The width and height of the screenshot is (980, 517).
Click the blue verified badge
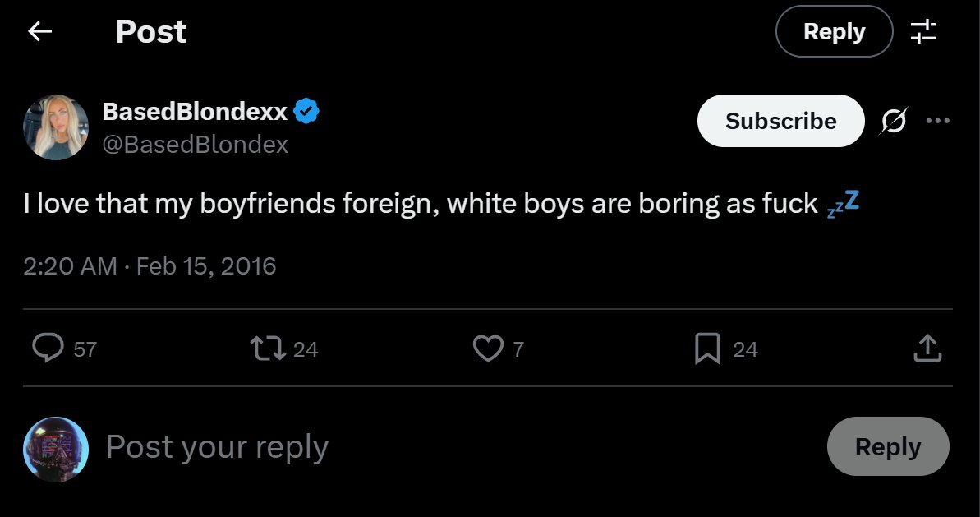point(307,111)
